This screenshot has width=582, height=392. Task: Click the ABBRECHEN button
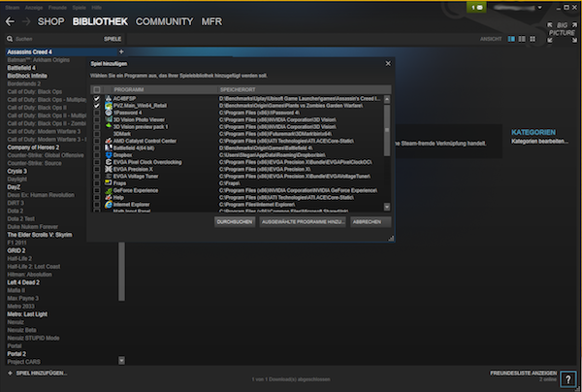tap(371, 222)
